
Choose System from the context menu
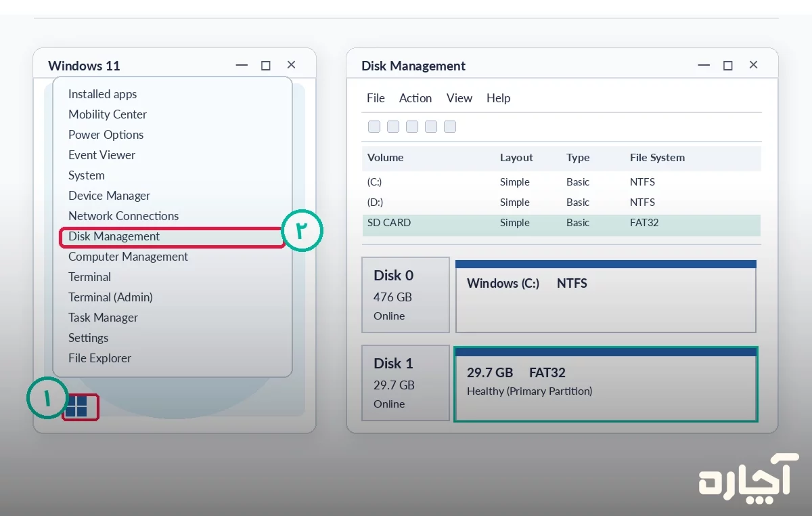(x=86, y=175)
